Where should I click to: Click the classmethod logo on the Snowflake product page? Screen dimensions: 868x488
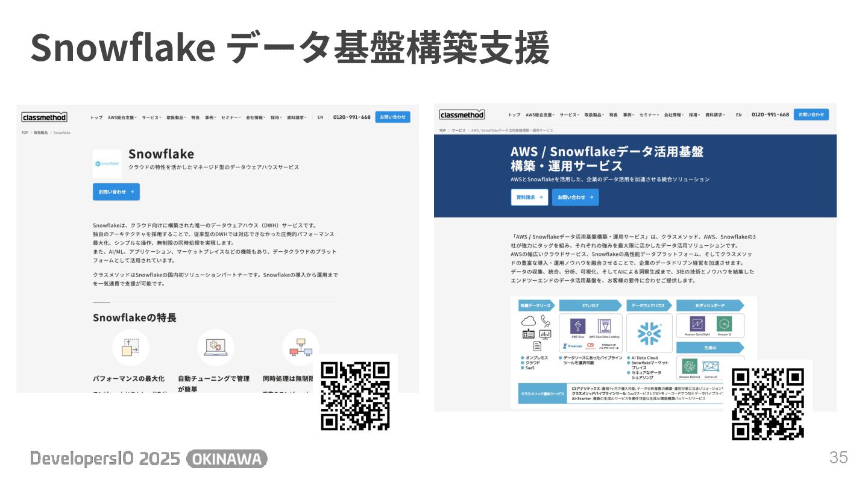pos(44,117)
